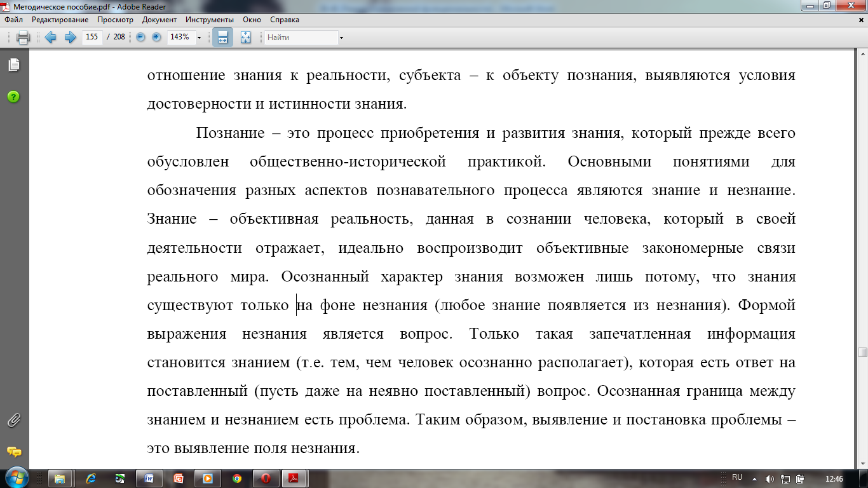Click the RU language indicator
Image resolution: width=868 pixels, height=488 pixels.
pos(737,477)
